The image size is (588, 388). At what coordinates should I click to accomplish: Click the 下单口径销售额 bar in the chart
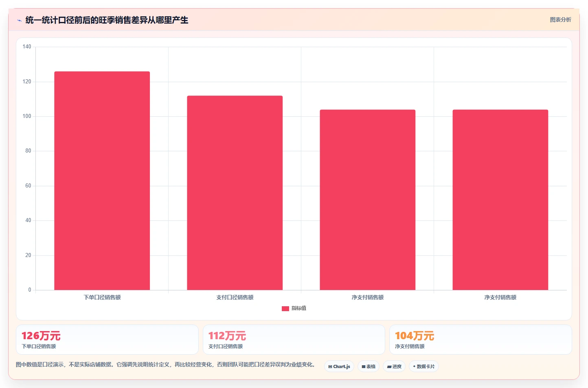coord(102,181)
